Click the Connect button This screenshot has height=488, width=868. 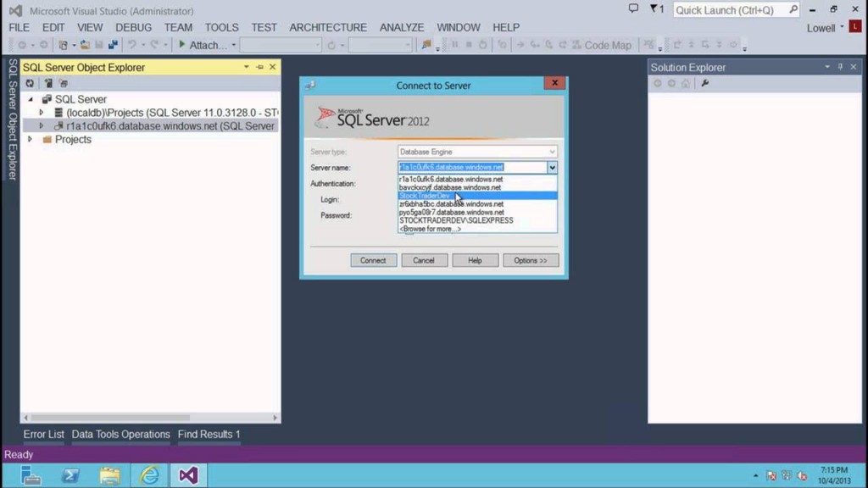(373, 260)
